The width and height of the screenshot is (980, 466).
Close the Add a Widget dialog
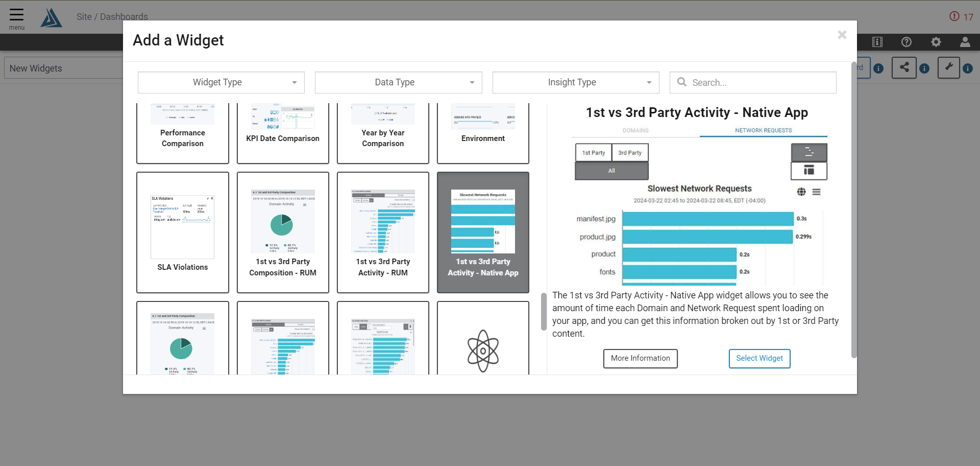[x=842, y=35]
